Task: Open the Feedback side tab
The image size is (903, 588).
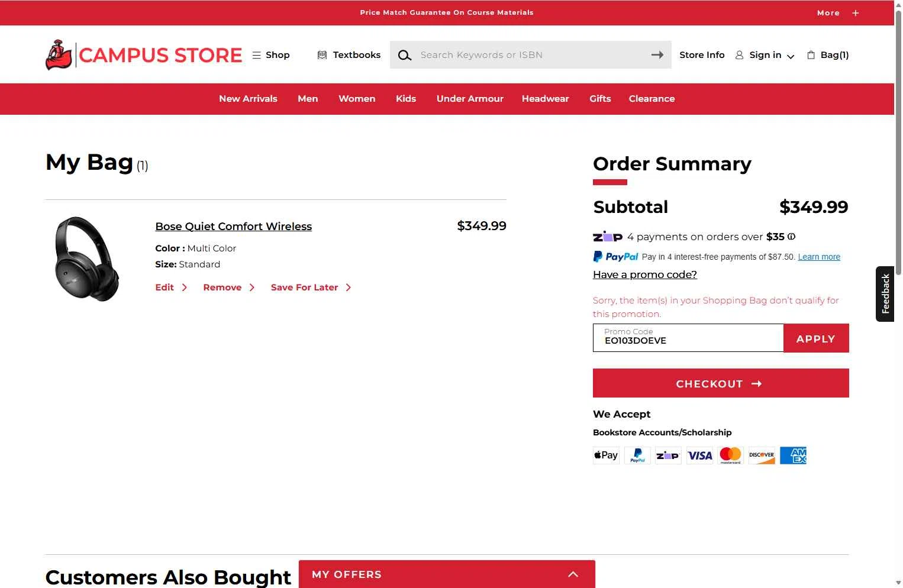Action: (885, 294)
